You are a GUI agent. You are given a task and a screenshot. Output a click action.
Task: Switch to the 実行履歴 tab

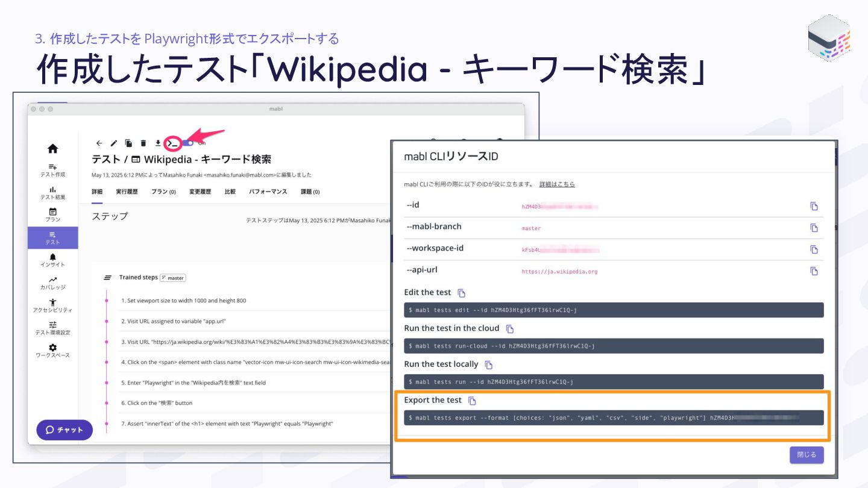(x=127, y=192)
